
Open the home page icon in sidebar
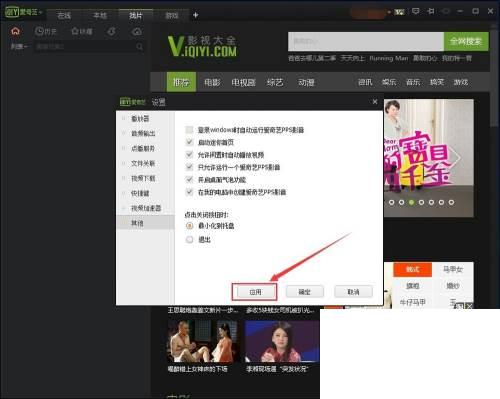point(15,31)
